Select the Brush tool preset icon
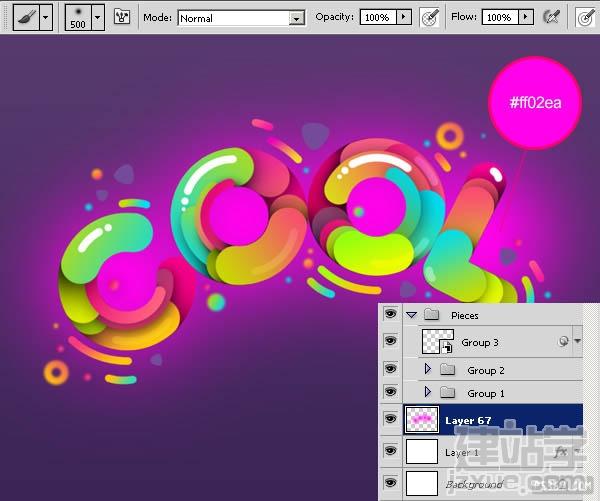Image resolution: width=600 pixels, height=501 pixels. [26, 17]
